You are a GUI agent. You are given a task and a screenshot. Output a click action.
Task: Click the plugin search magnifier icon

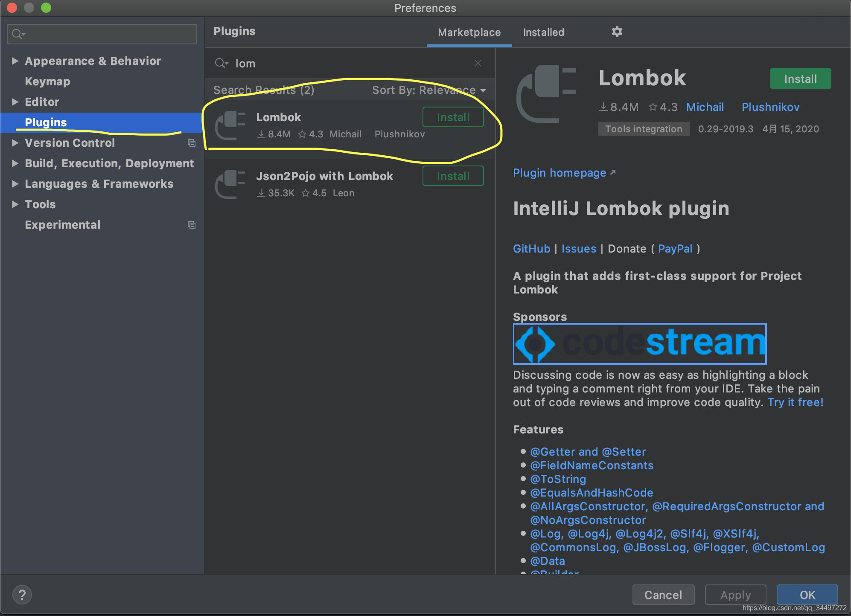pos(221,64)
